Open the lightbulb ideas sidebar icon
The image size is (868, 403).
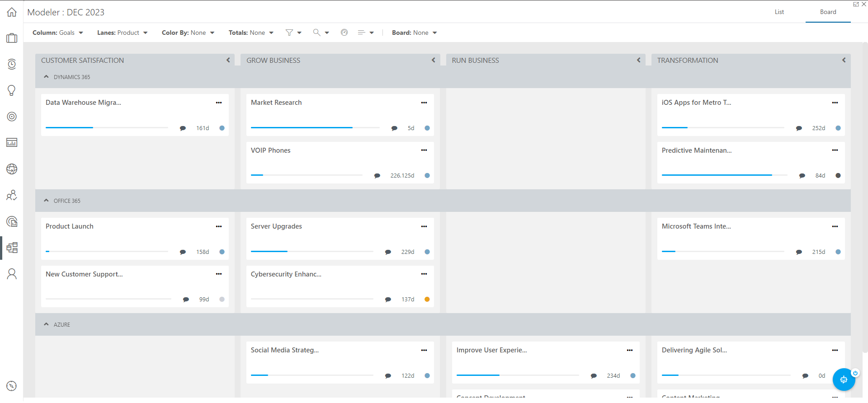12,90
